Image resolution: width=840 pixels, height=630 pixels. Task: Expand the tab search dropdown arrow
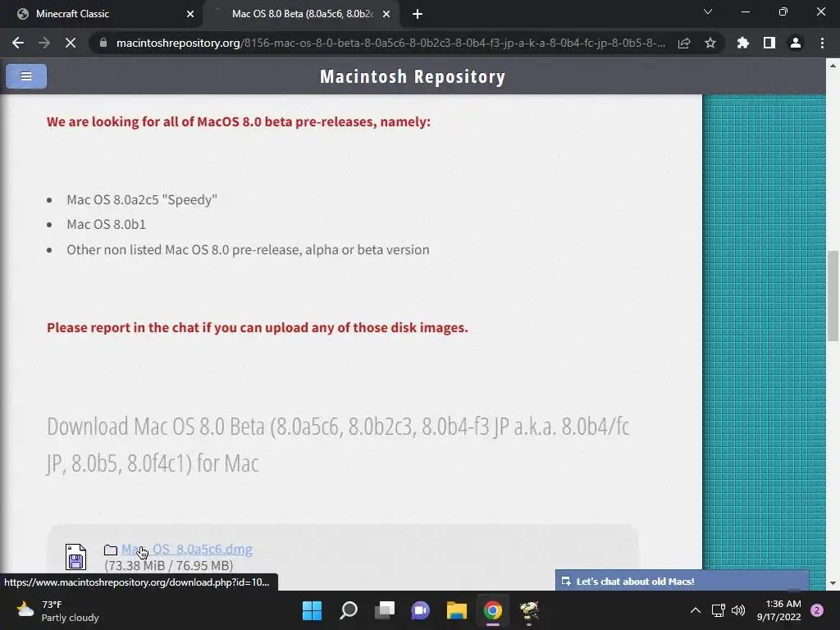click(x=708, y=11)
